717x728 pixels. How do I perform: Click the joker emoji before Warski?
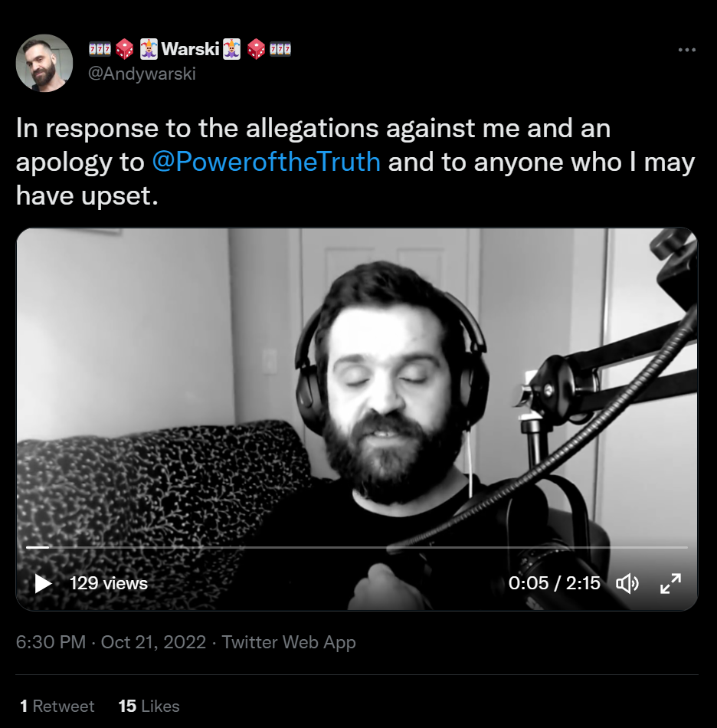149,49
